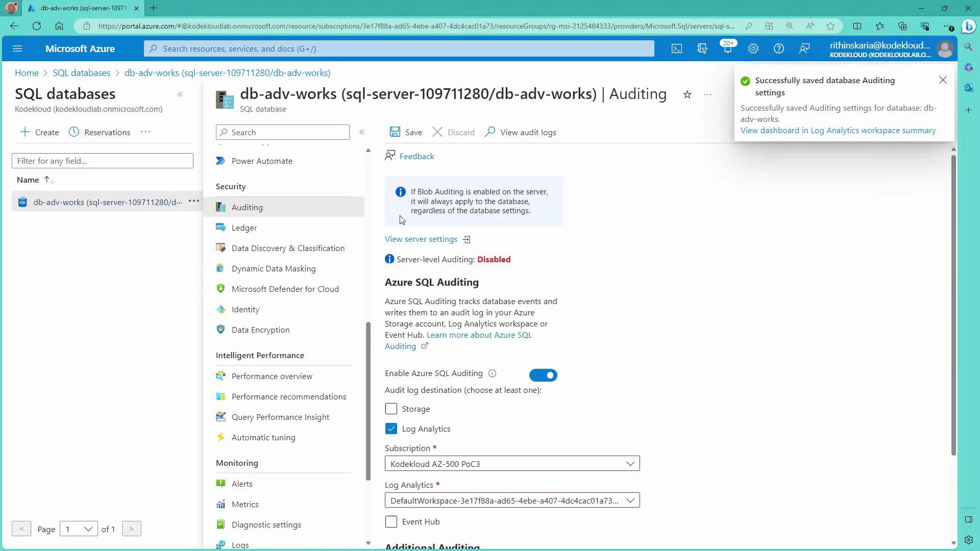Viewport: 980px width, 551px height.
Task: Open dashboard in Log Analytics workspace summary
Action: (838, 130)
